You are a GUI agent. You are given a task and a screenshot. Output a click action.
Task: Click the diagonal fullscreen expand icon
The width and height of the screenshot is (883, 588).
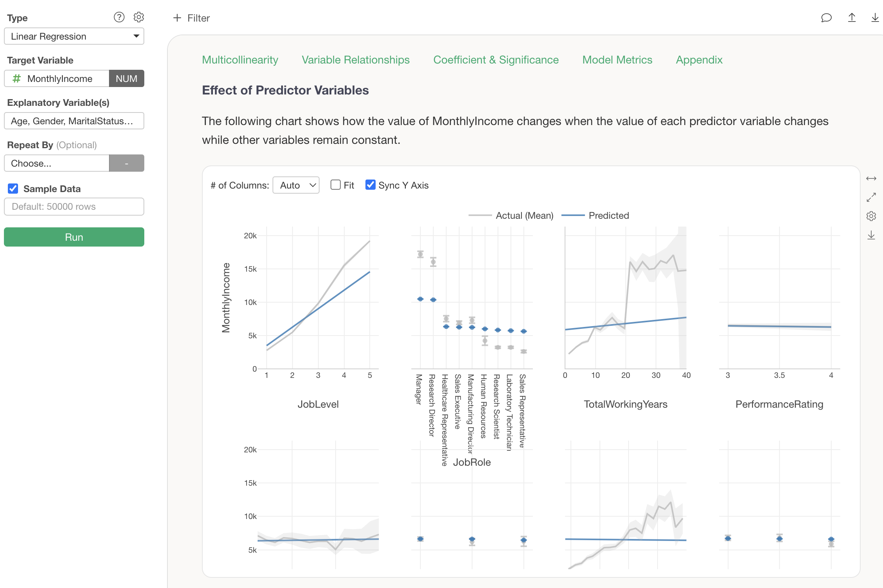pos(871,197)
